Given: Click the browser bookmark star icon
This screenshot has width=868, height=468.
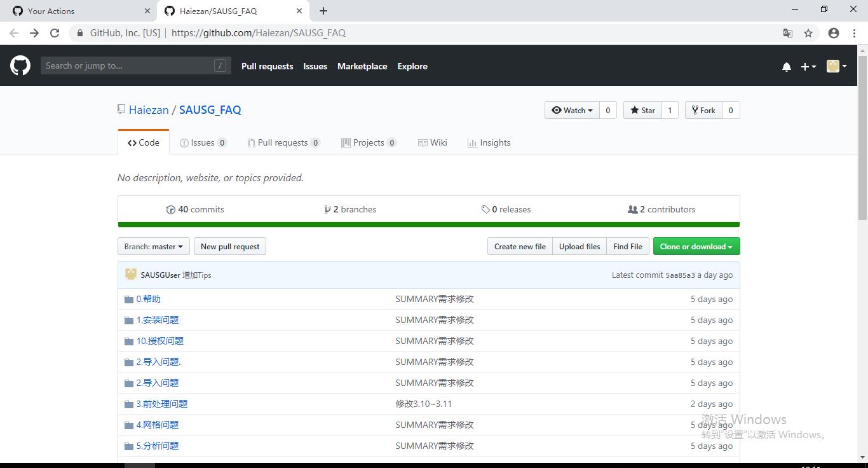Looking at the screenshot, I should click(x=808, y=33).
